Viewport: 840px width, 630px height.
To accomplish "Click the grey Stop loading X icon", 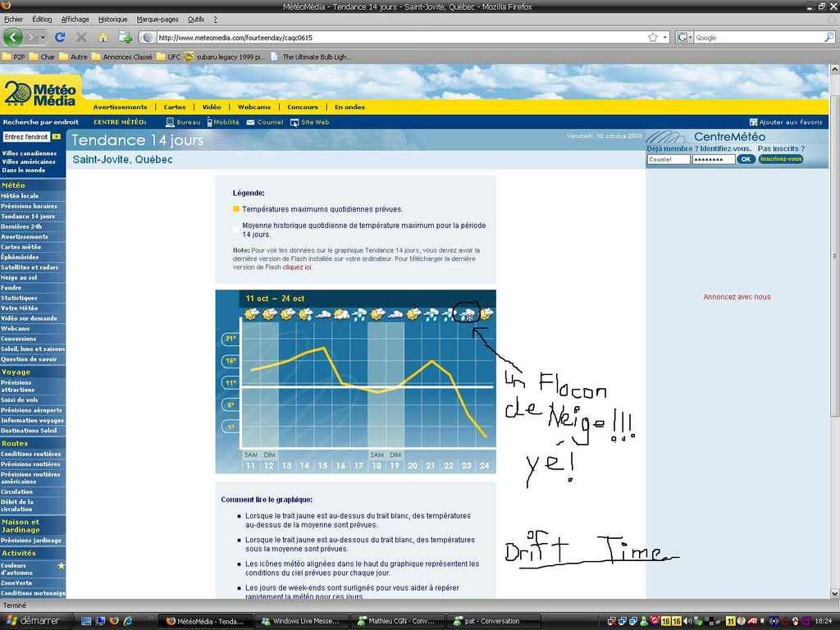I will coord(81,38).
